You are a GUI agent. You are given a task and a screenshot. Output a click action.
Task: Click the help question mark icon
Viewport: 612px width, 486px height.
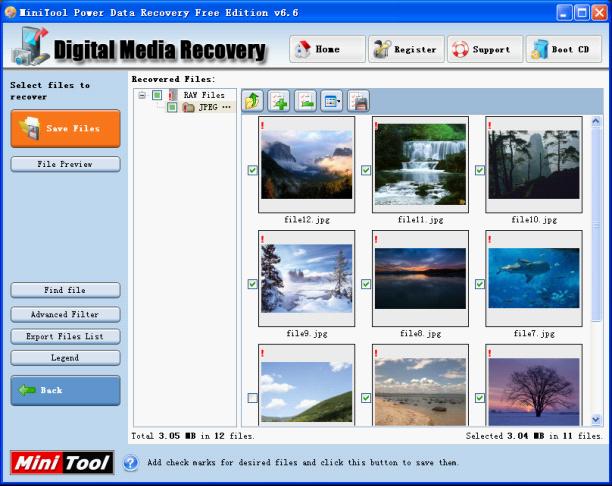(131, 463)
